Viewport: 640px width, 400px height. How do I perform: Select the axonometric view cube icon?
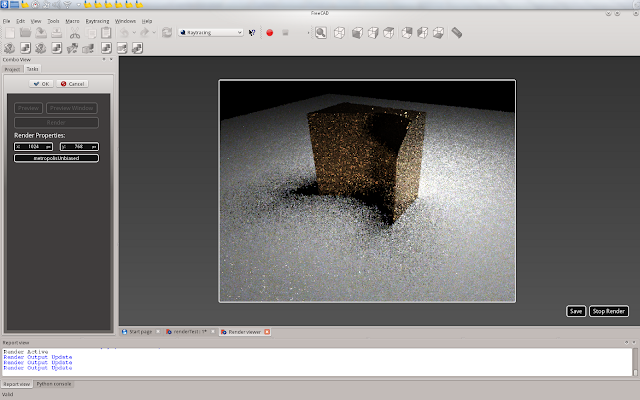340,33
